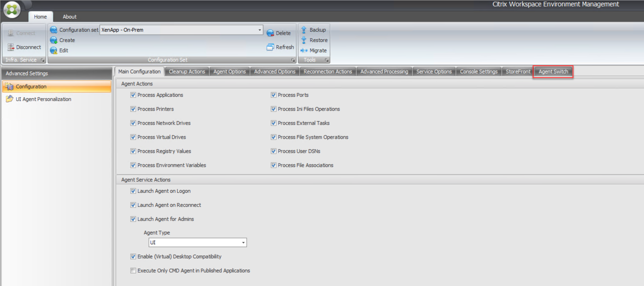The image size is (644, 286).
Task: Enable Execute Only CMD Agent in Published Applications
Action: click(x=133, y=270)
